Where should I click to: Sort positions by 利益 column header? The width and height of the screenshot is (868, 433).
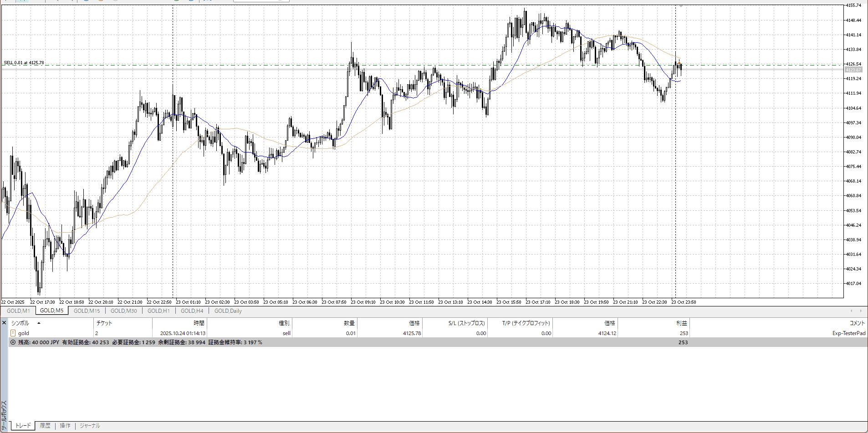(x=681, y=323)
